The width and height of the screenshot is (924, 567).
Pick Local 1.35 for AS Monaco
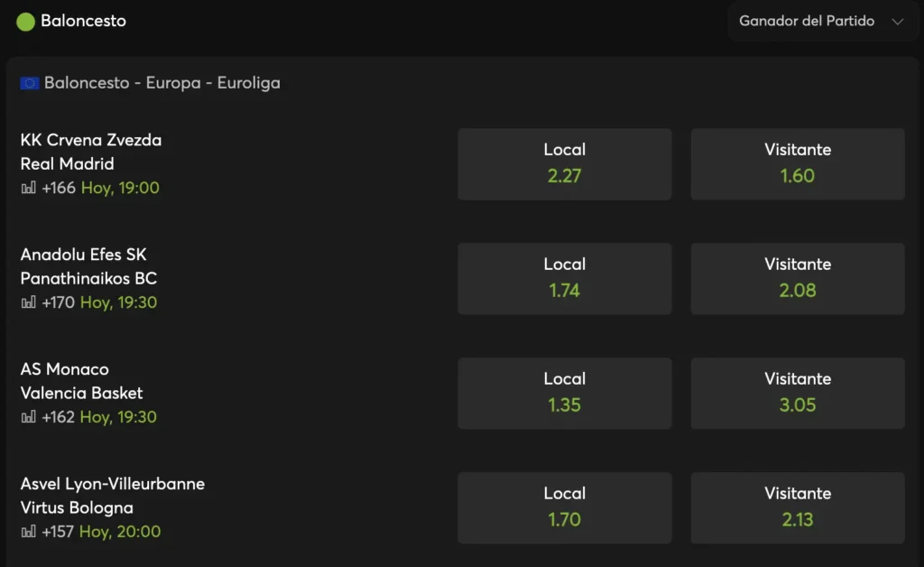coord(564,393)
